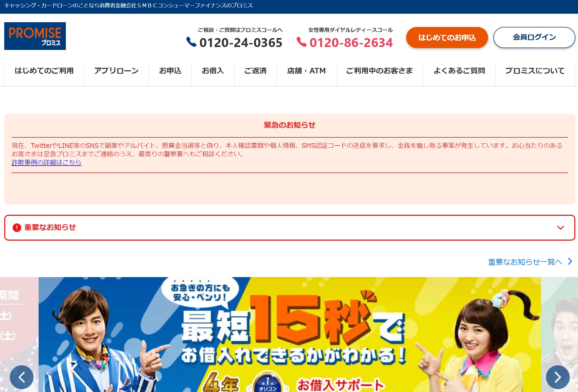Open the 詐欺事例の詳細はこちら link

(47, 162)
